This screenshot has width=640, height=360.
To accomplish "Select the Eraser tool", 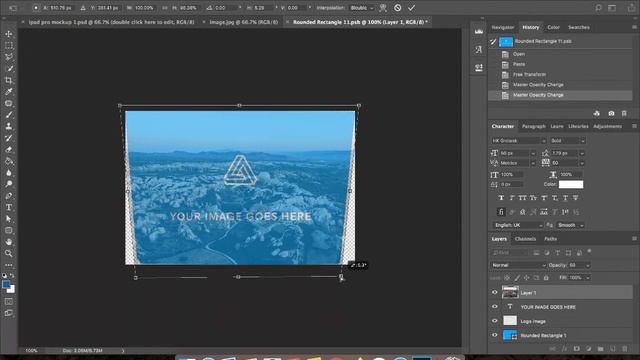I will pyautogui.click(x=9, y=150).
